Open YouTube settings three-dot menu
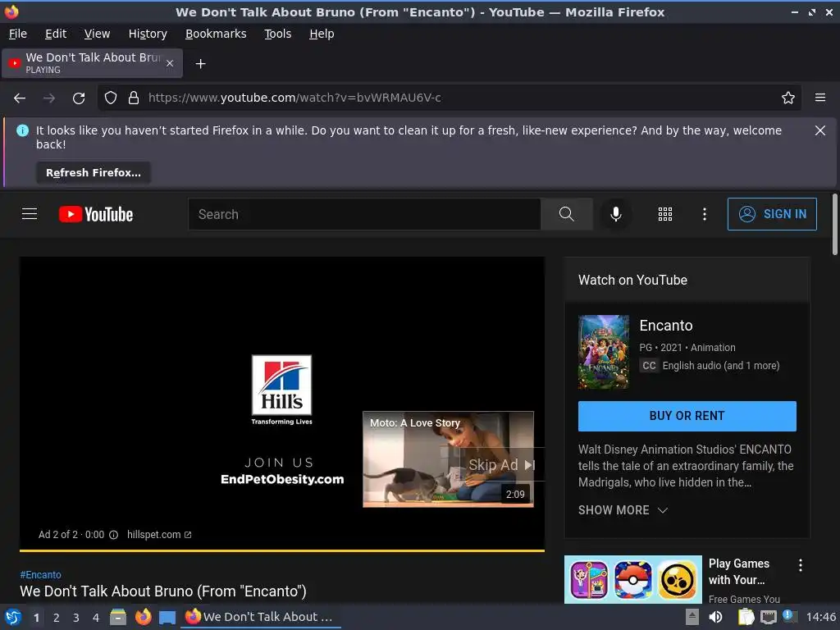 [x=705, y=214]
